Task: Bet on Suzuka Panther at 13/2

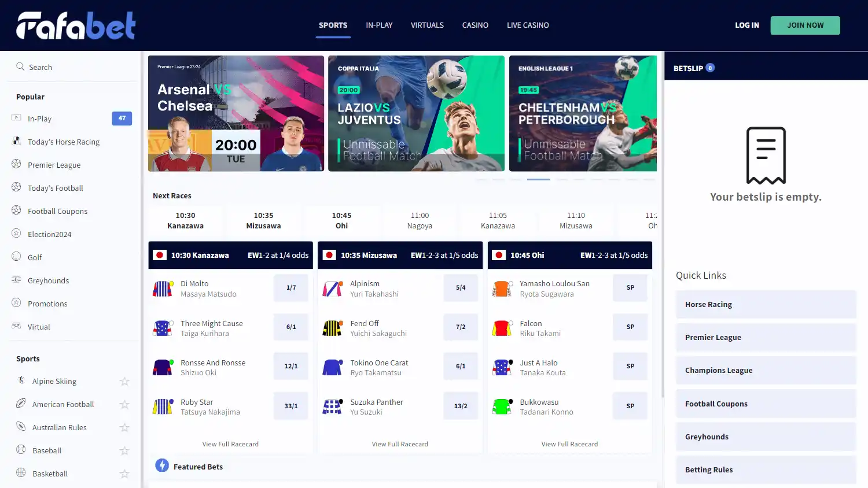Action: (x=461, y=406)
